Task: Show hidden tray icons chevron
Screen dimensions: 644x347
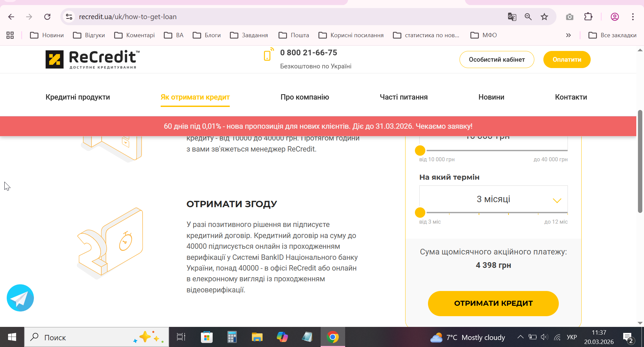Action: coord(521,337)
